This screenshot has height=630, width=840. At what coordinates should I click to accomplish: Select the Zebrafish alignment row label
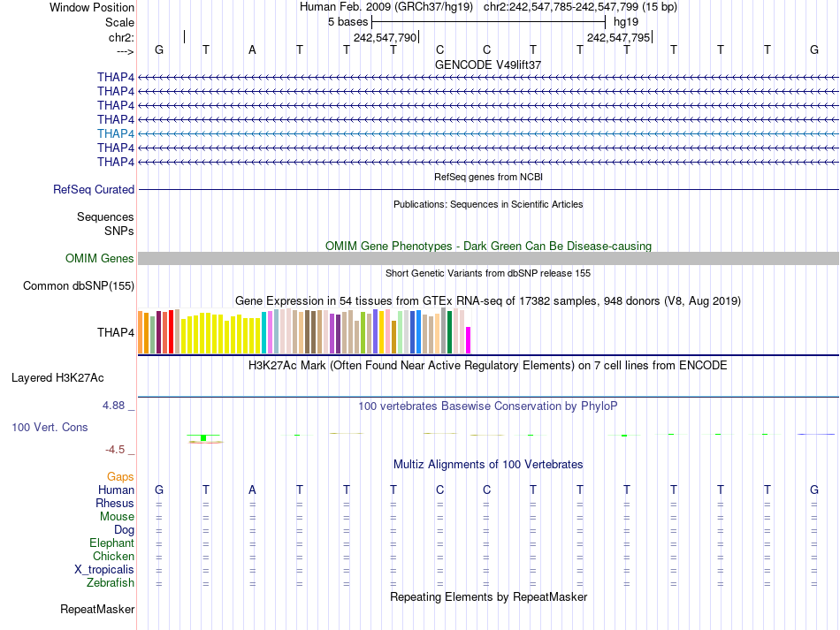[111, 583]
